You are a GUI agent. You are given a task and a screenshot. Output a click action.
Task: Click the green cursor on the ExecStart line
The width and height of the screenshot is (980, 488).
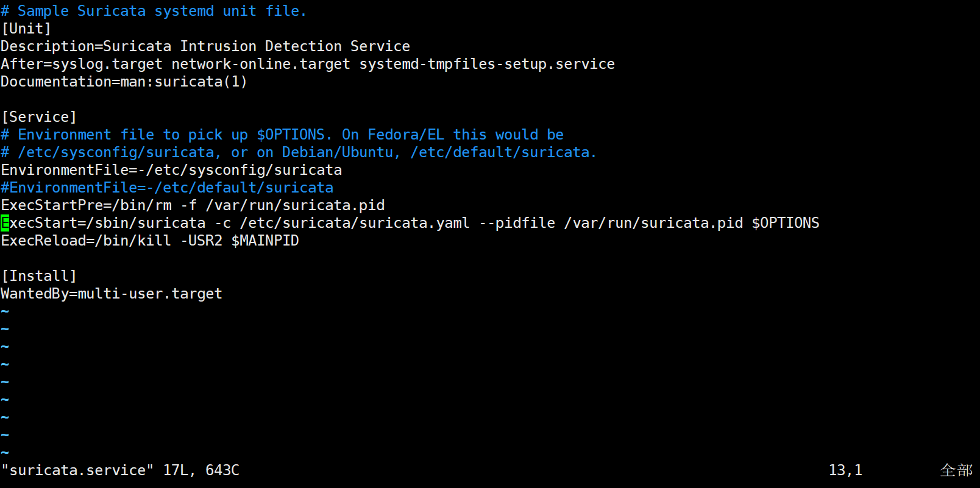[x=5, y=223]
